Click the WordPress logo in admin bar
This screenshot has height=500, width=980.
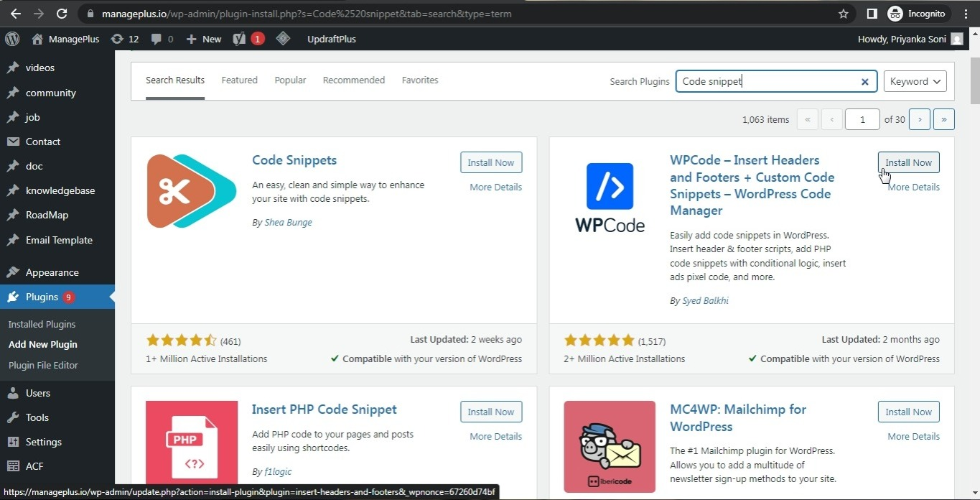(x=11, y=39)
